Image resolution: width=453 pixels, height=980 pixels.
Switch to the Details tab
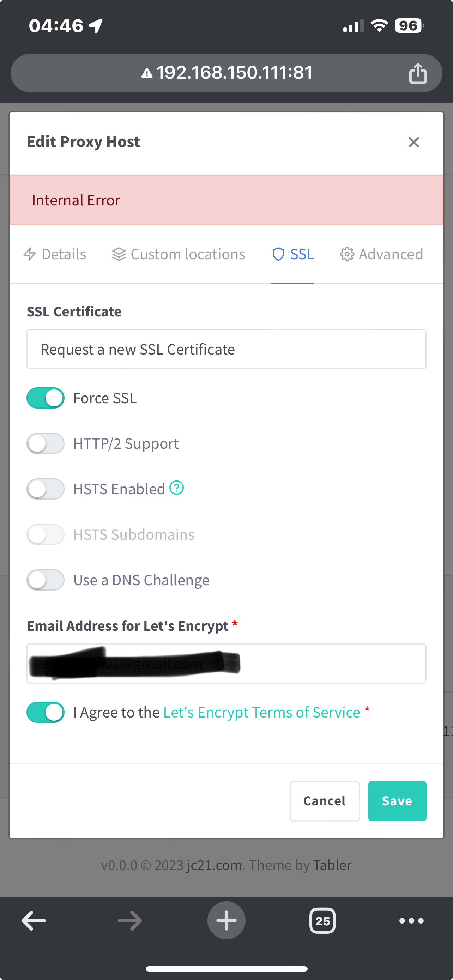point(55,254)
